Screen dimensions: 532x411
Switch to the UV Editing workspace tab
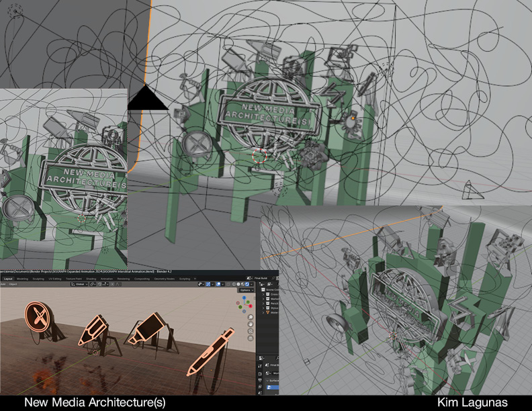coord(54,279)
